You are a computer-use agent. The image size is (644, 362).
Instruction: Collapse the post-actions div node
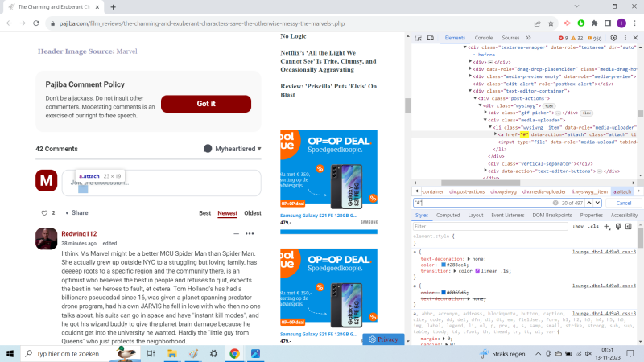475,98
